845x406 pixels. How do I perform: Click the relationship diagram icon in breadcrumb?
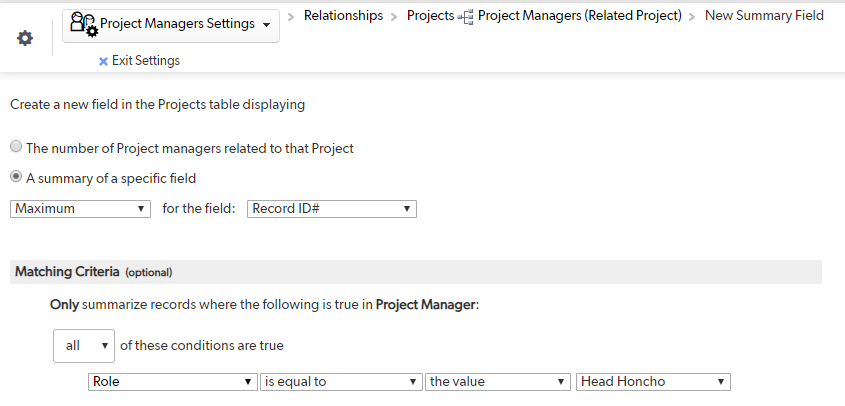pyautogui.click(x=466, y=18)
